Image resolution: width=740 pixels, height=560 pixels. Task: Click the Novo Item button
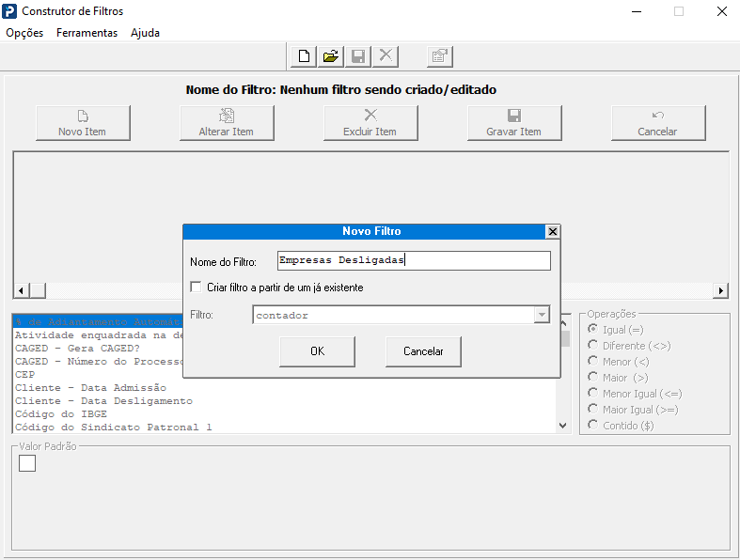coord(83,123)
